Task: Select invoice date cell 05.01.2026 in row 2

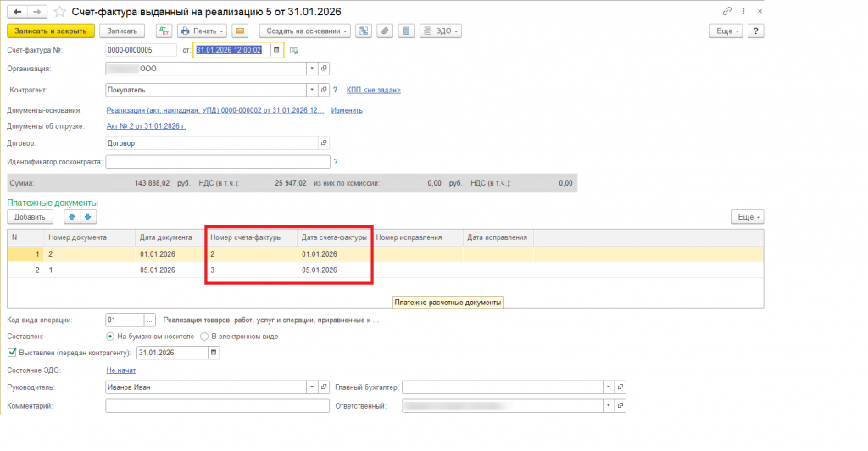Action: [334, 270]
